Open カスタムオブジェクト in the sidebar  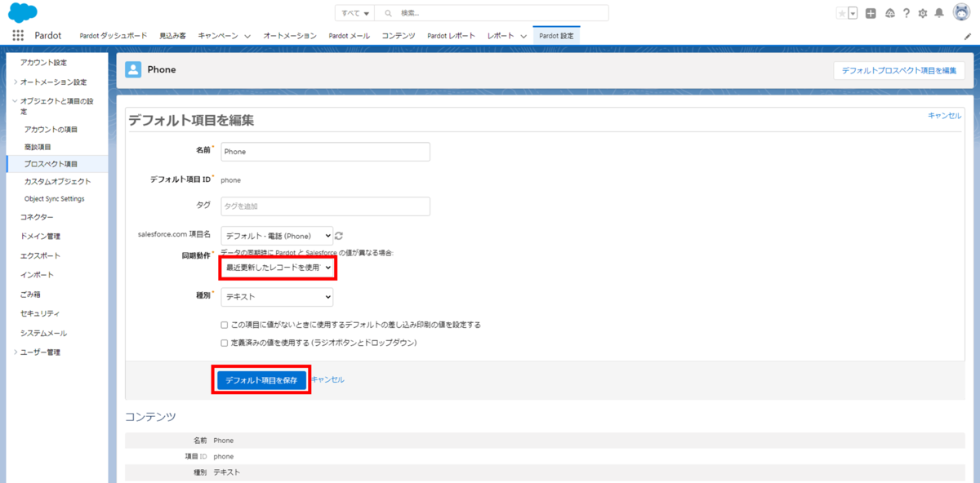(x=58, y=181)
